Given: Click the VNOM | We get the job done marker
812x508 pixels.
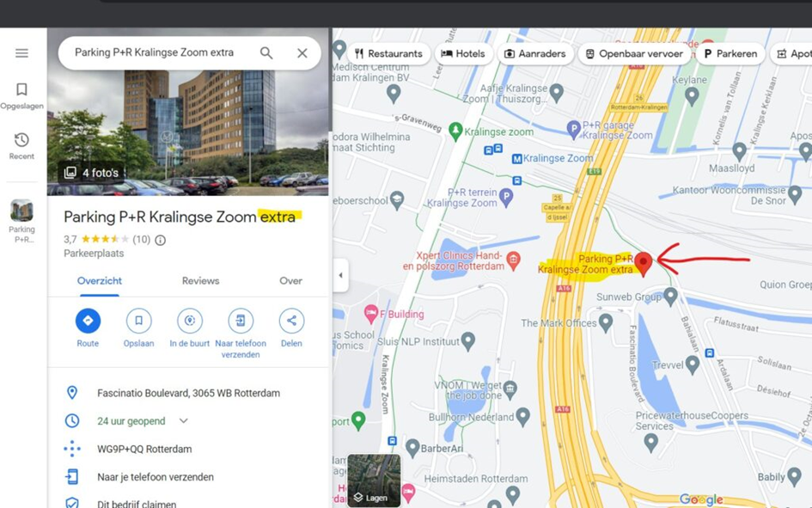Looking at the screenshot, I should (510, 390).
